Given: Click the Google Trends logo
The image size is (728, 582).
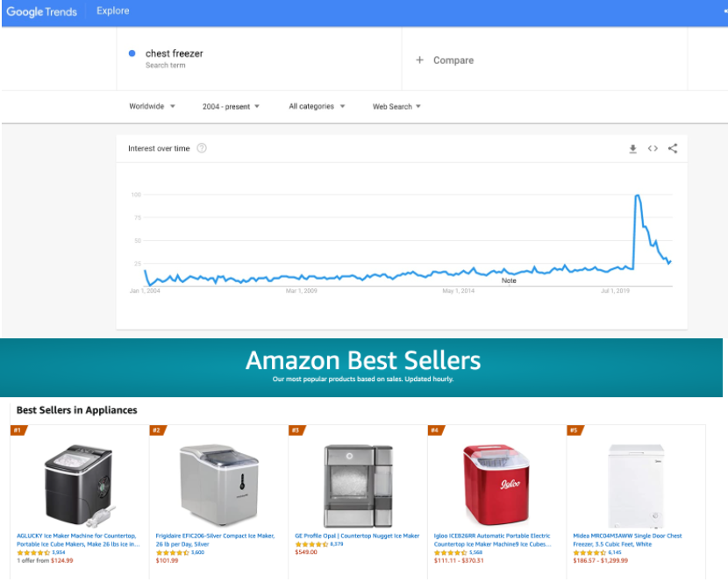Looking at the screenshot, I should coord(42,11).
